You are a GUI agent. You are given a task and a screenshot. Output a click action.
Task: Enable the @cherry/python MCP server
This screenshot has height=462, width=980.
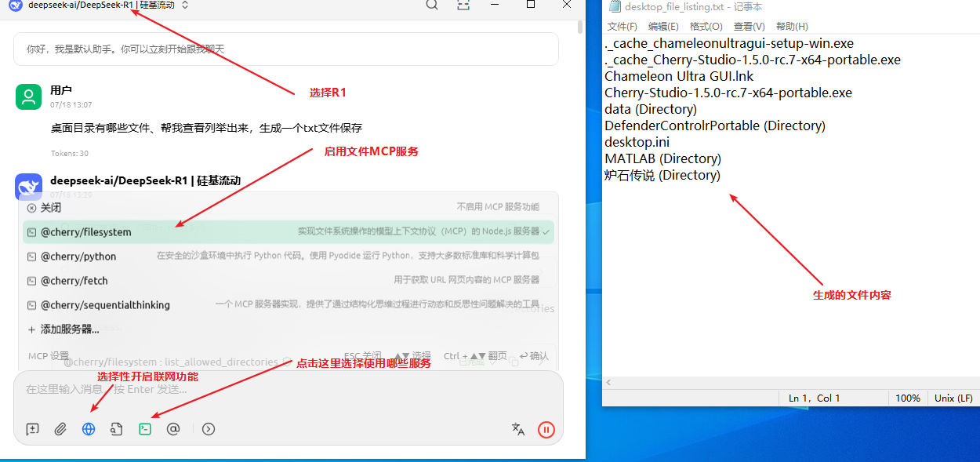point(78,256)
